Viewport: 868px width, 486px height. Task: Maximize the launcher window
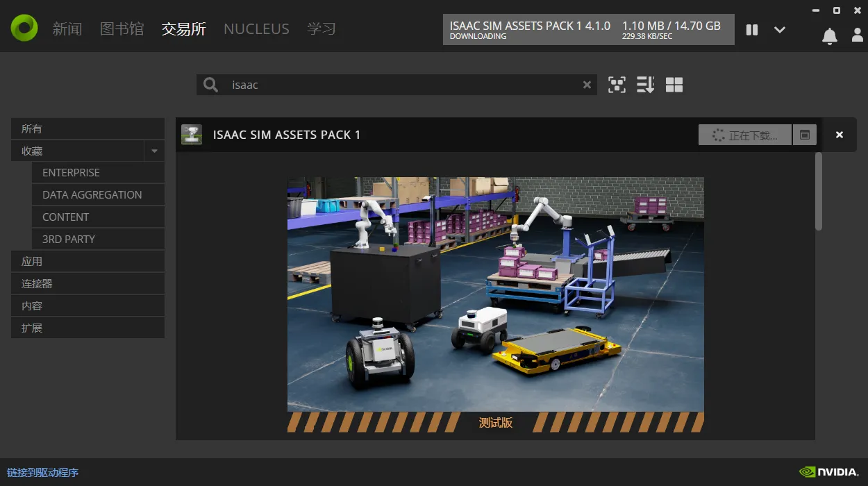tap(837, 10)
